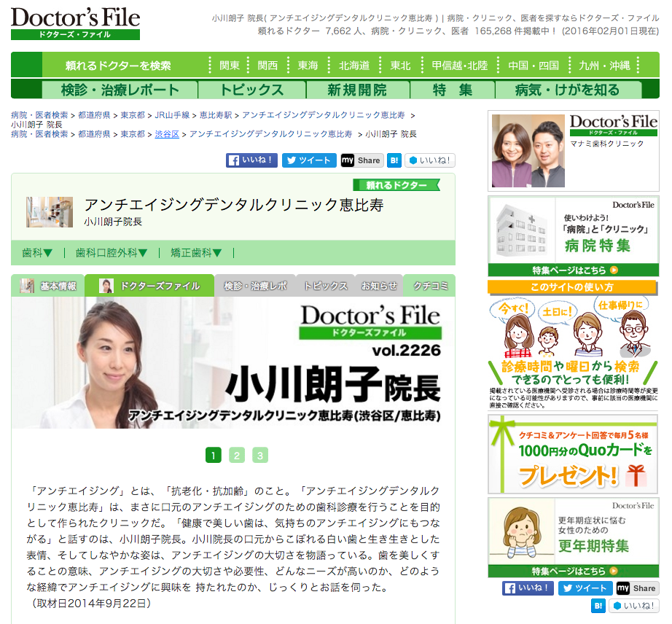Select the ドクターズファイル tab
Image resolution: width=672 pixels, height=624 pixels.
[x=149, y=286]
